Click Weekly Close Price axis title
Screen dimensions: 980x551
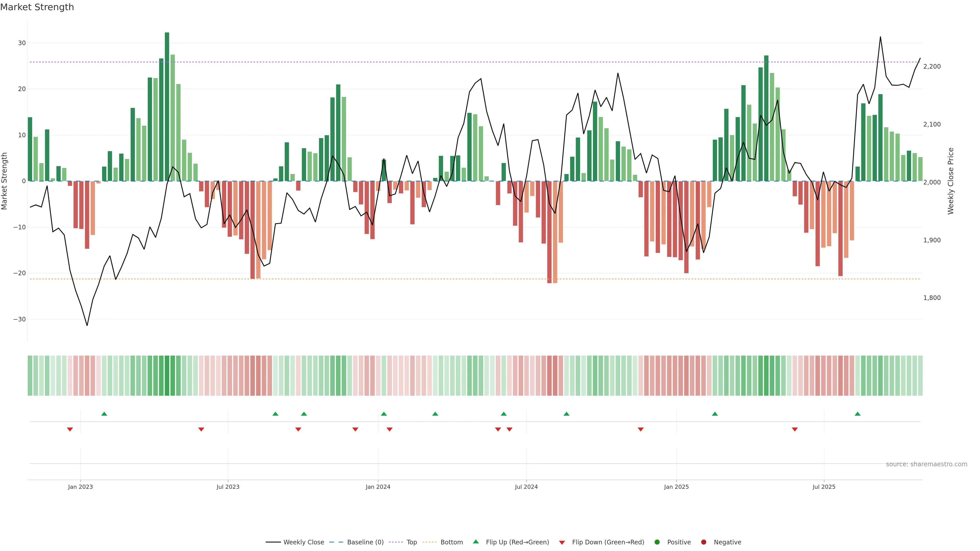951,181
